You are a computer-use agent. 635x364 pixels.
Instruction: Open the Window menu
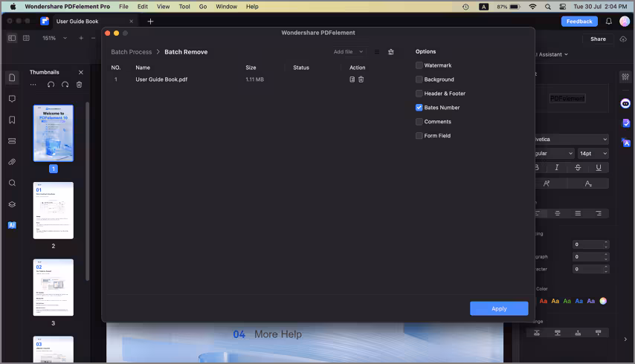click(226, 7)
